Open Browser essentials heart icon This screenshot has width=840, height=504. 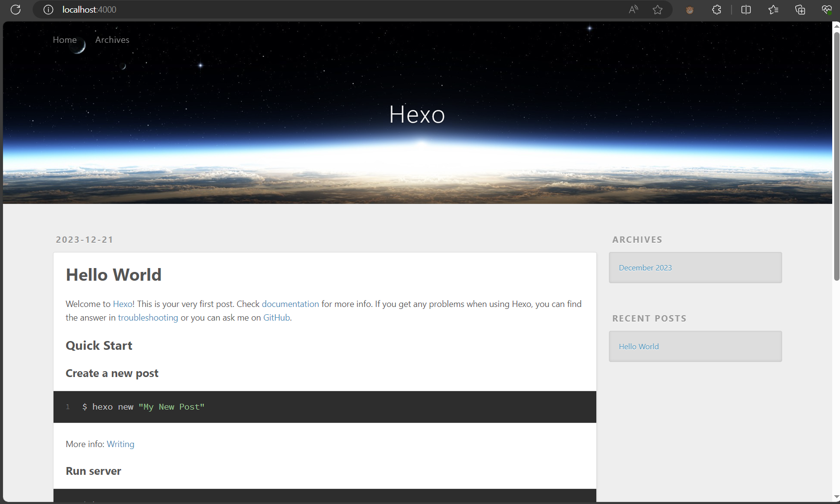pos(827,10)
